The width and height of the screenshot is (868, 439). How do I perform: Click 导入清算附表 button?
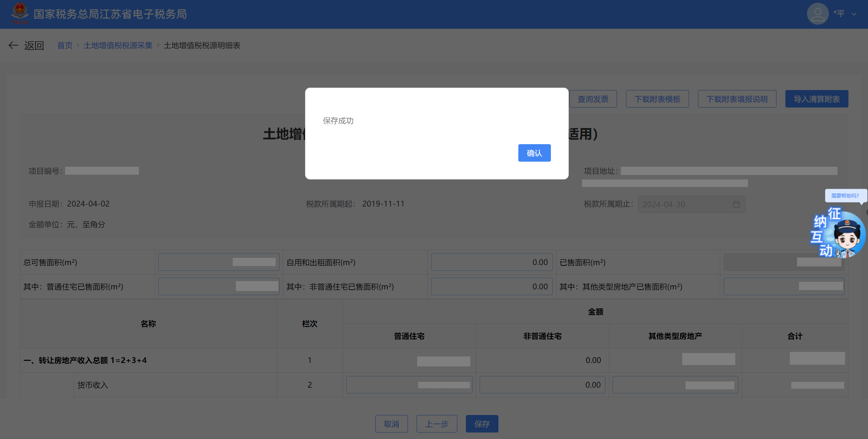pos(816,99)
